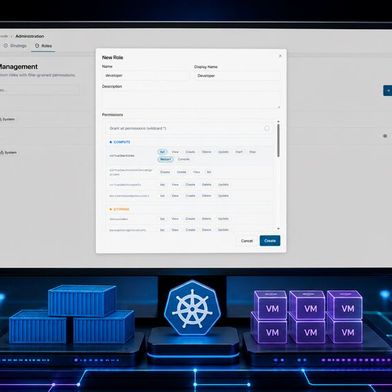Screen dimensions: 392x392
Task: Toggle Delete permission for virtualmachines
Action: click(207, 152)
